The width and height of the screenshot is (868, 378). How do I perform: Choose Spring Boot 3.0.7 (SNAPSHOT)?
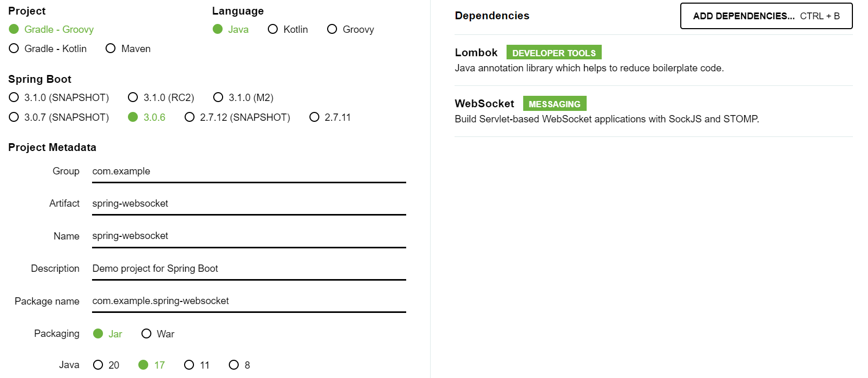tap(59, 117)
